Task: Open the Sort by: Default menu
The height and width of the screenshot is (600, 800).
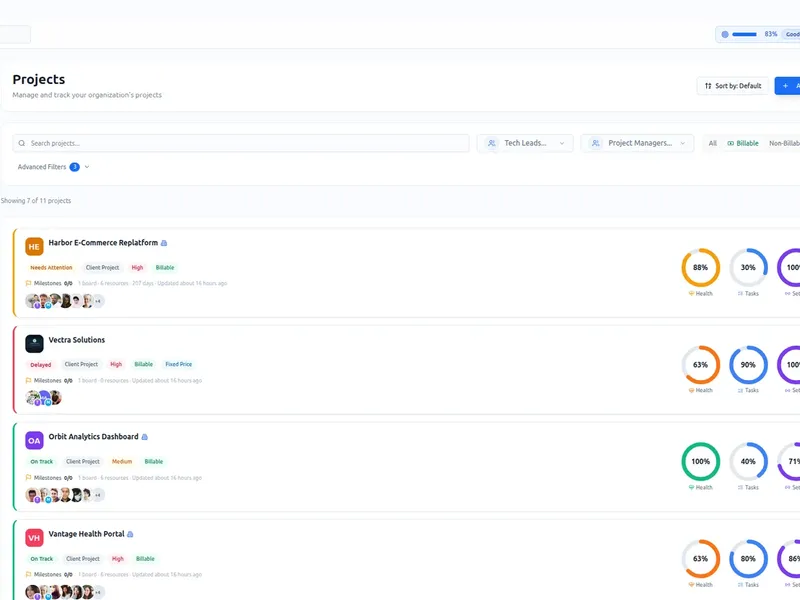Action: 733,86
